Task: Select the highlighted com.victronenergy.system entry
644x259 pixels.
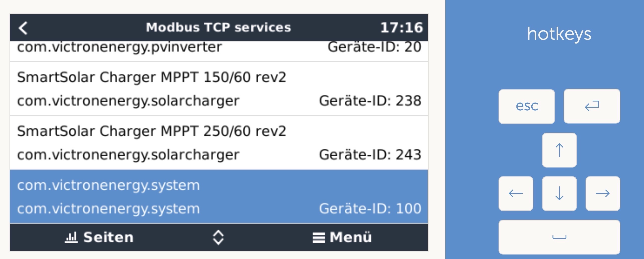Action: point(219,197)
